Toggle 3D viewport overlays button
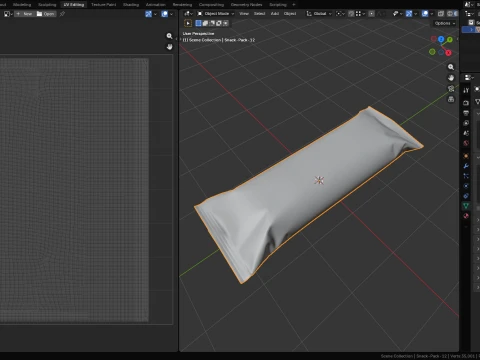This screenshot has width=480, height=360. tap(425, 14)
